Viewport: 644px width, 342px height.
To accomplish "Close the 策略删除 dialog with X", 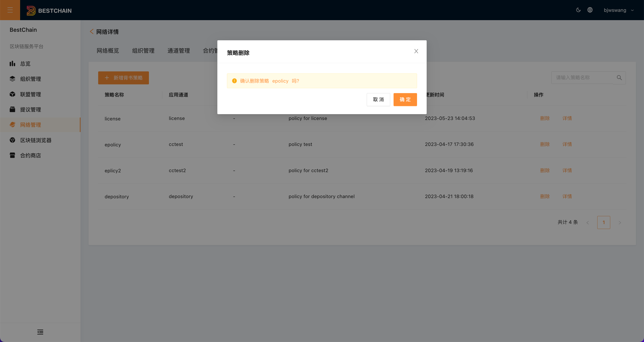I will (x=416, y=51).
